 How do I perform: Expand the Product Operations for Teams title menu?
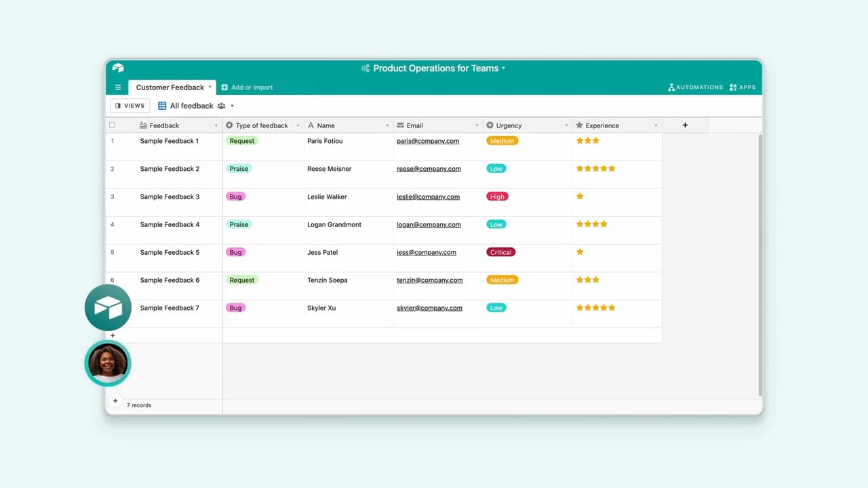point(503,68)
